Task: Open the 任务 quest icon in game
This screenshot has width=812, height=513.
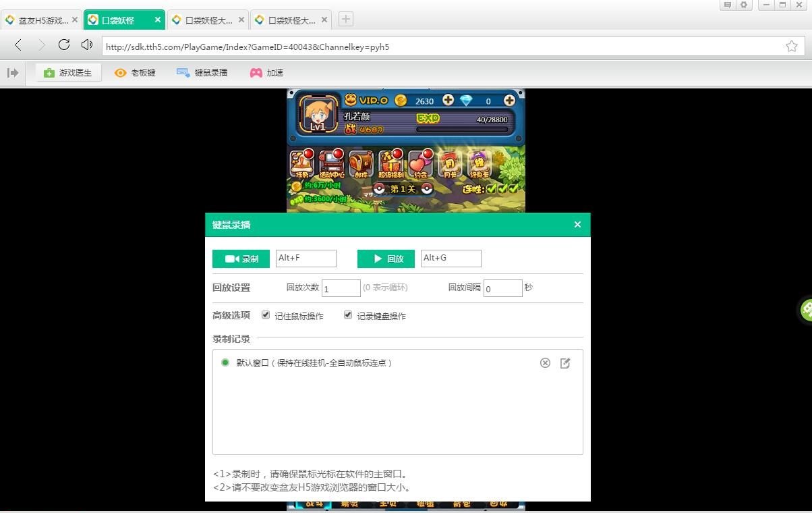Action: [301, 162]
